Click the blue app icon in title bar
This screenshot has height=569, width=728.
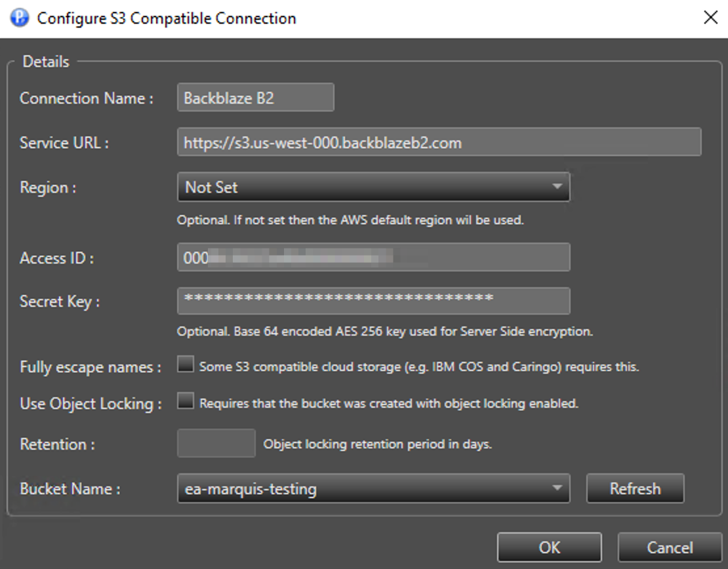20,18
